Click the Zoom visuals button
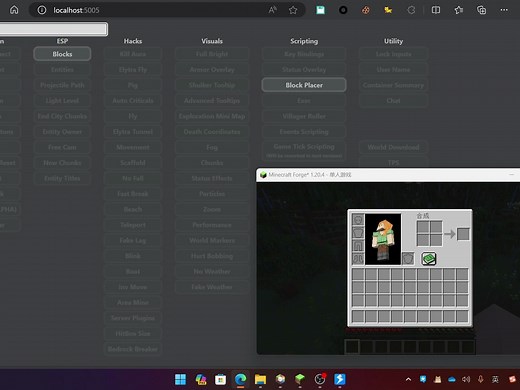The height and width of the screenshot is (390, 520). tap(212, 209)
